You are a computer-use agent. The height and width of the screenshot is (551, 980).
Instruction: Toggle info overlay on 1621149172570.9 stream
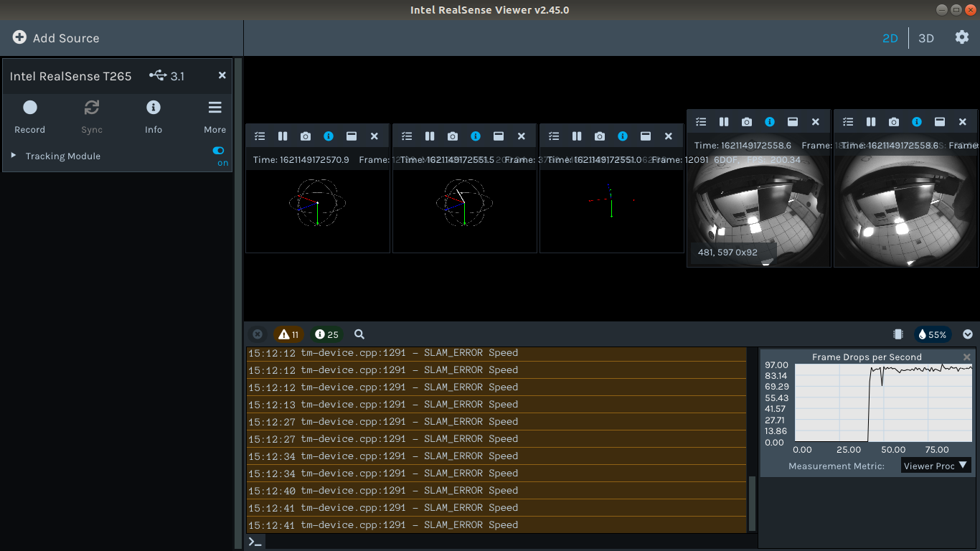(x=329, y=136)
